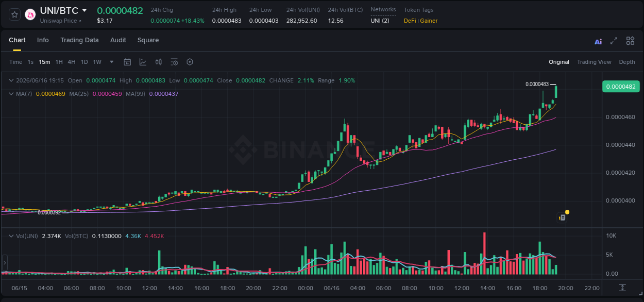Click the 24h Chg value +18.43%

[192, 21]
